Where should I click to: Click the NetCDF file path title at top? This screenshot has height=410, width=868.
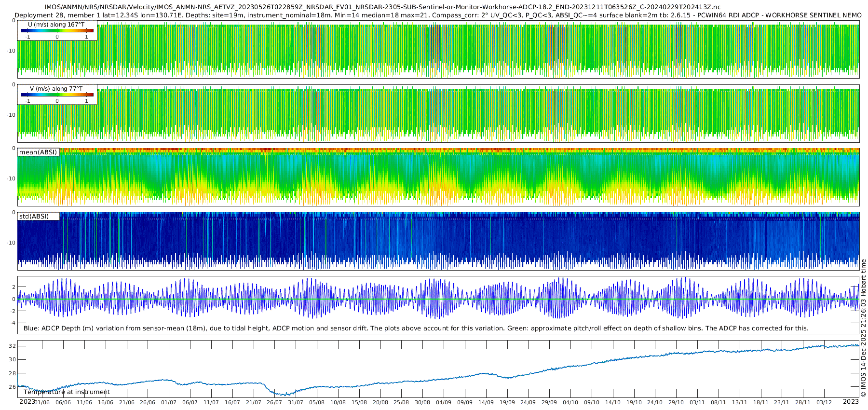point(382,7)
